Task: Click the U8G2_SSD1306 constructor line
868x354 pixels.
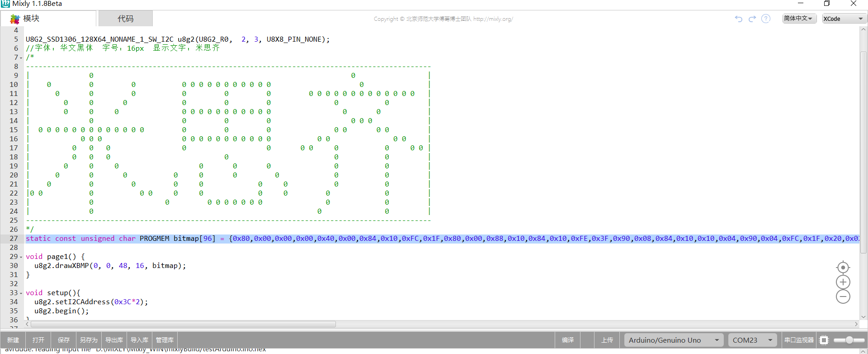Action: click(x=178, y=39)
